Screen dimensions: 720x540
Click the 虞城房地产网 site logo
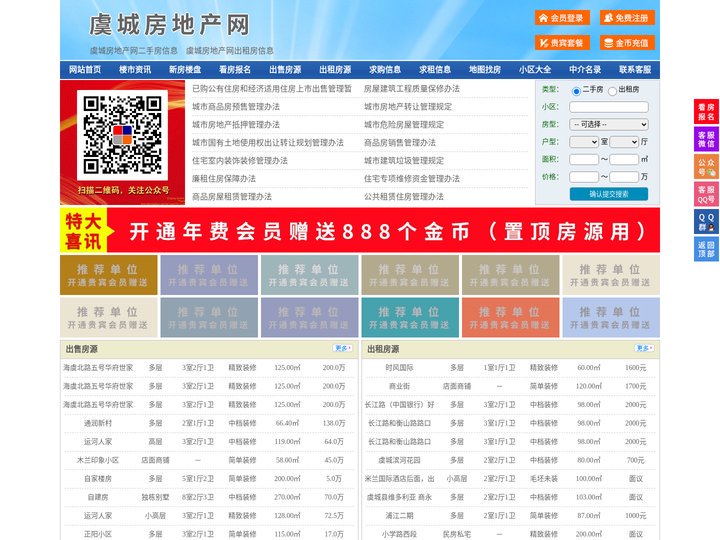point(169,25)
